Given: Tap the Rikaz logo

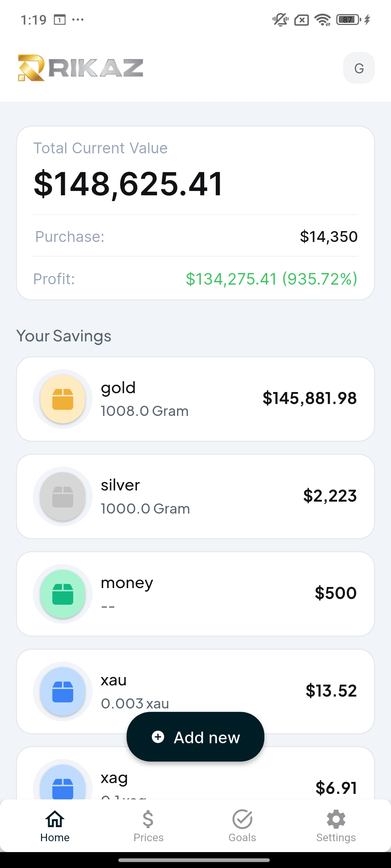Looking at the screenshot, I should coord(80,68).
